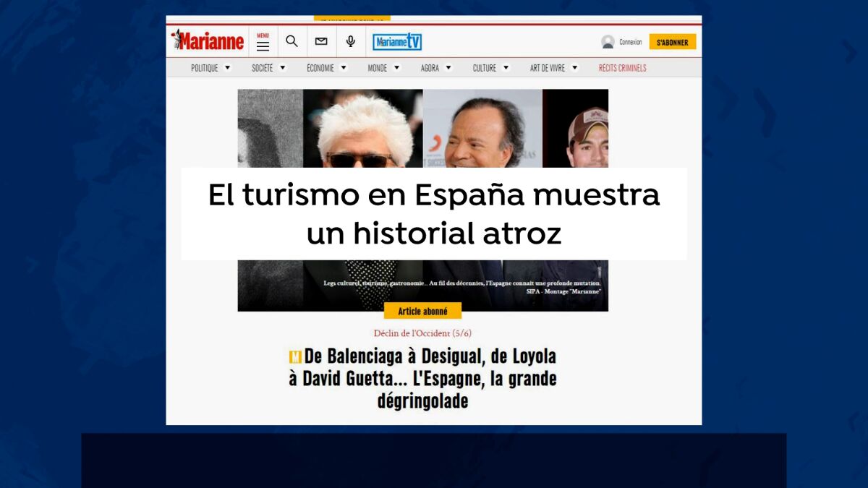This screenshot has width=868, height=488.
Task: Click the search magnifier icon
Action: (x=292, y=41)
